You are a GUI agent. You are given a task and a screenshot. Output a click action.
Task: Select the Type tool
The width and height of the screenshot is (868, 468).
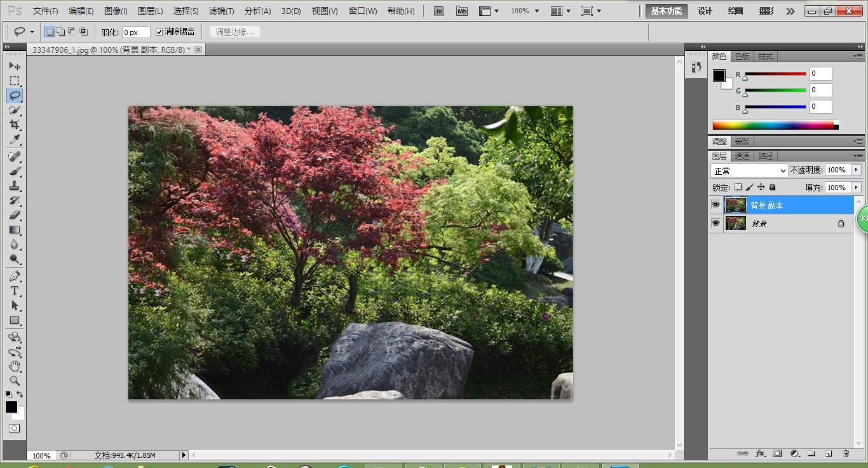click(15, 291)
